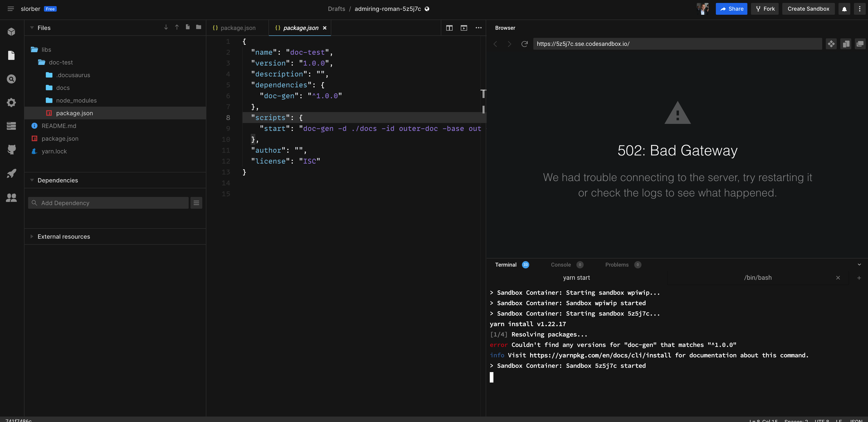Open yarn.lock file
868x422 pixels.
click(115, 151)
